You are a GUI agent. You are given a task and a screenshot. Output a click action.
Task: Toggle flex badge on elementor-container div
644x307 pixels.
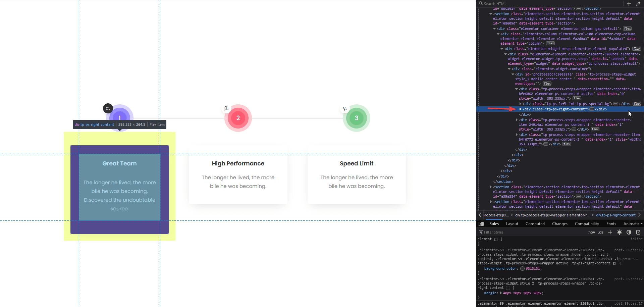(627, 29)
